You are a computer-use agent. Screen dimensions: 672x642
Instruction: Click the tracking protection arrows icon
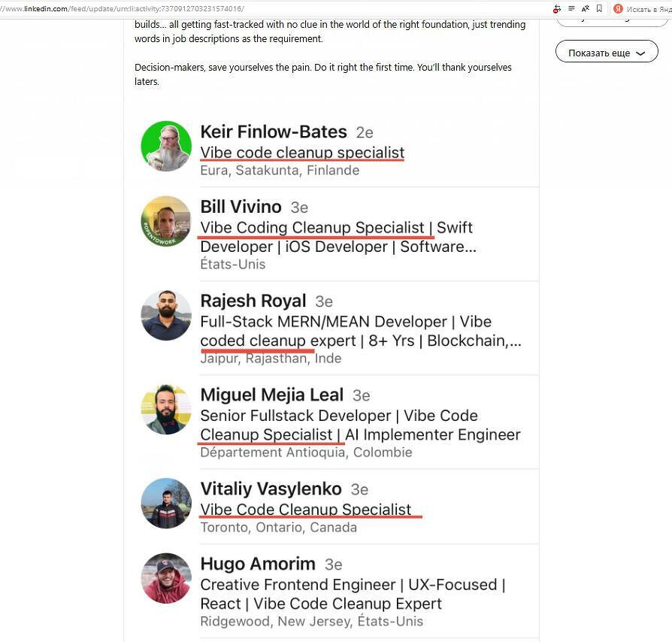click(557, 8)
